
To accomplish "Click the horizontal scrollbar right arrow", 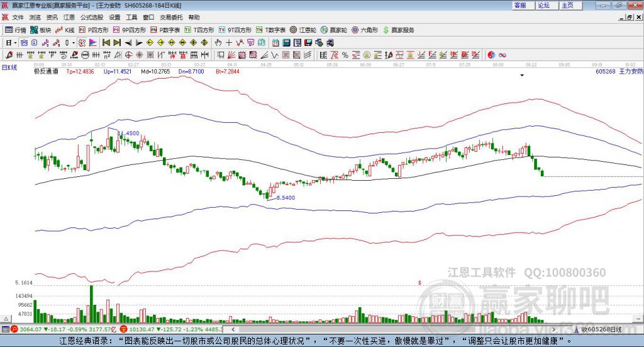I will (553, 329).
